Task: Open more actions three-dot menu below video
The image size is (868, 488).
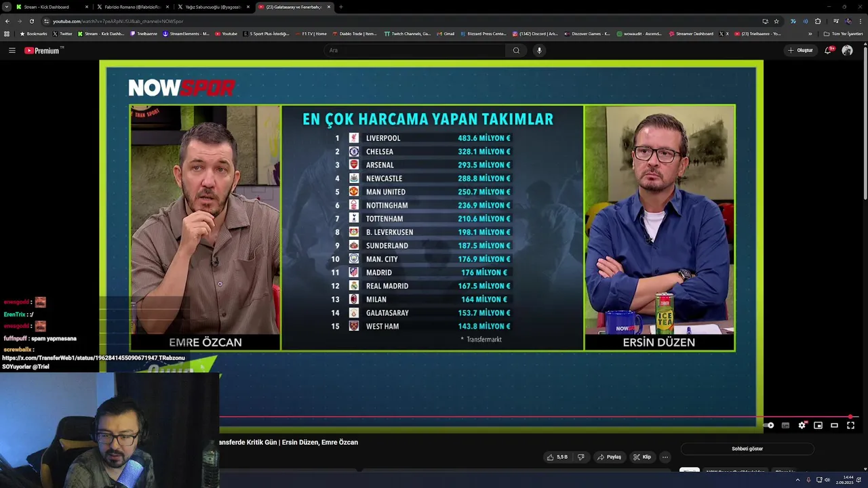Action: pos(665,457)
